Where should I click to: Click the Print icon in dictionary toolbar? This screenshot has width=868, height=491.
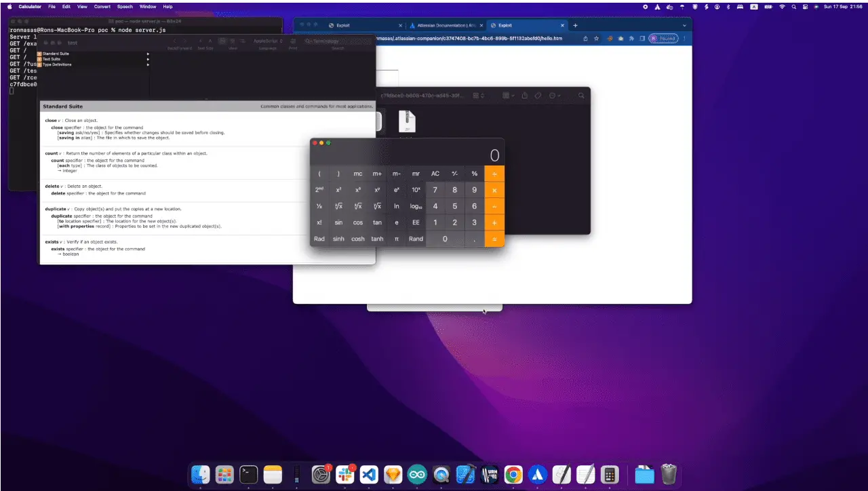tap(293, 43)
